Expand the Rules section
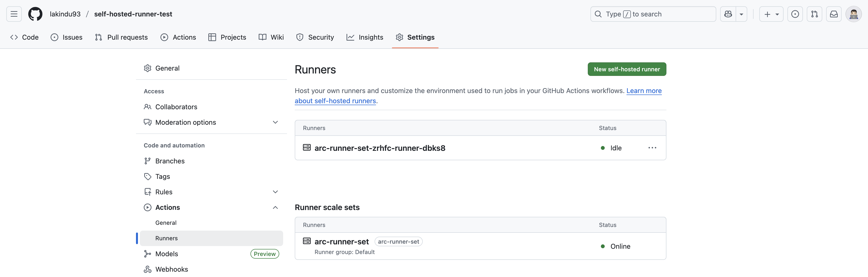The width and height of the screenshot is (868, 277). [x=275, y=191]
